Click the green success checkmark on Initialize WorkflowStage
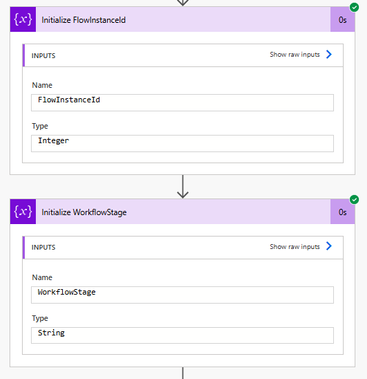The image size is (367, 379). pos(354,199)
